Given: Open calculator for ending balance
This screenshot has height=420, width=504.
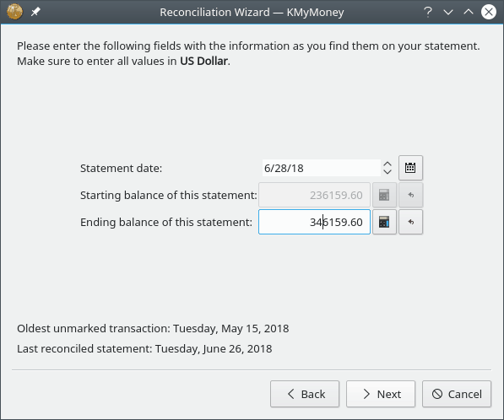Looking at the screenshot, I should (384, 222).
